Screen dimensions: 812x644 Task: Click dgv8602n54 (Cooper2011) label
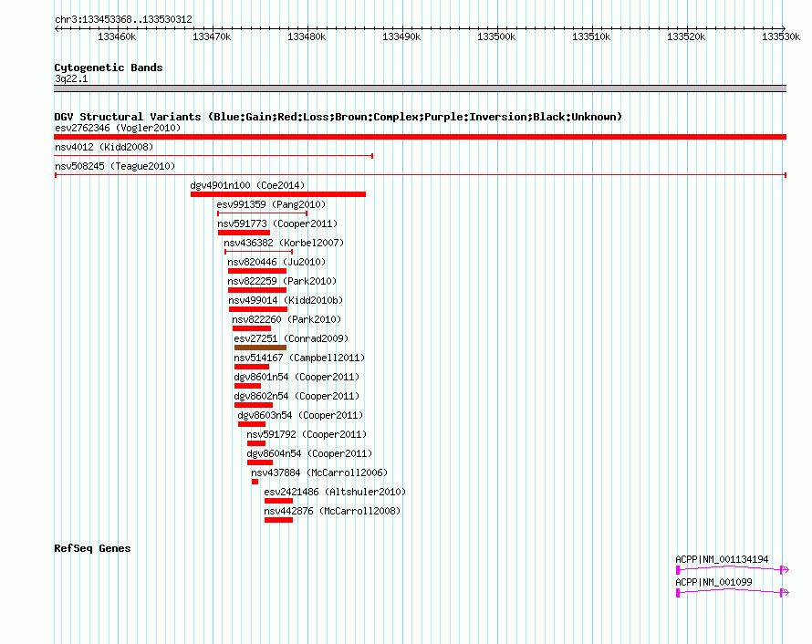coord(297,396)
